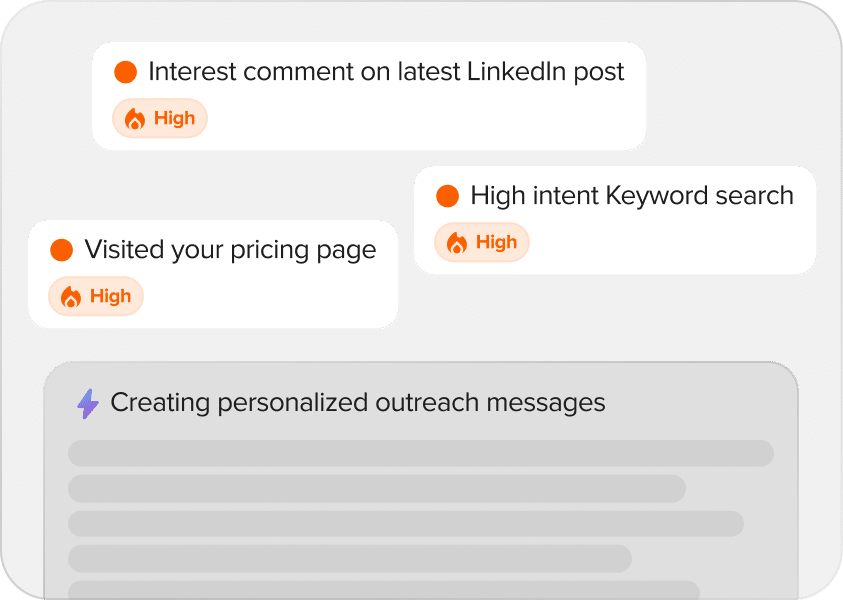Viewport: 843px width, 600px height.
Task: Click orange dot beside pricing page visit
Action: [x=62, y=250]
